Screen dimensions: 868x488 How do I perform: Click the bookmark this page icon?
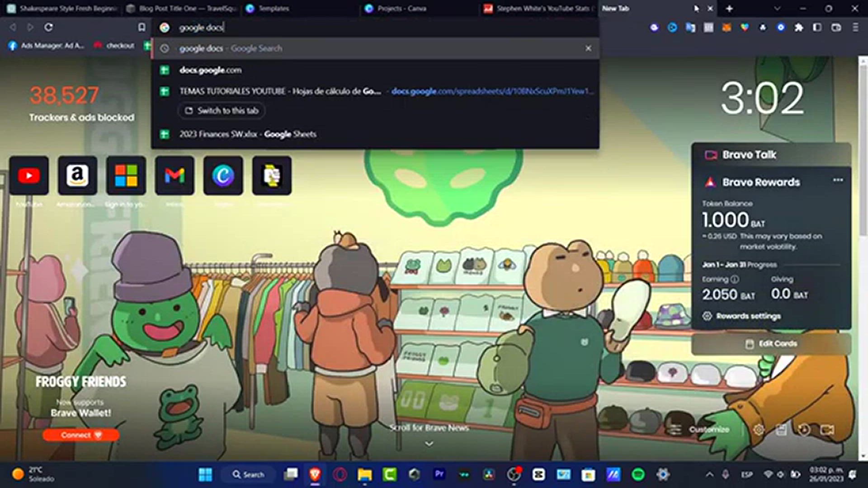(x=142, y=28)
